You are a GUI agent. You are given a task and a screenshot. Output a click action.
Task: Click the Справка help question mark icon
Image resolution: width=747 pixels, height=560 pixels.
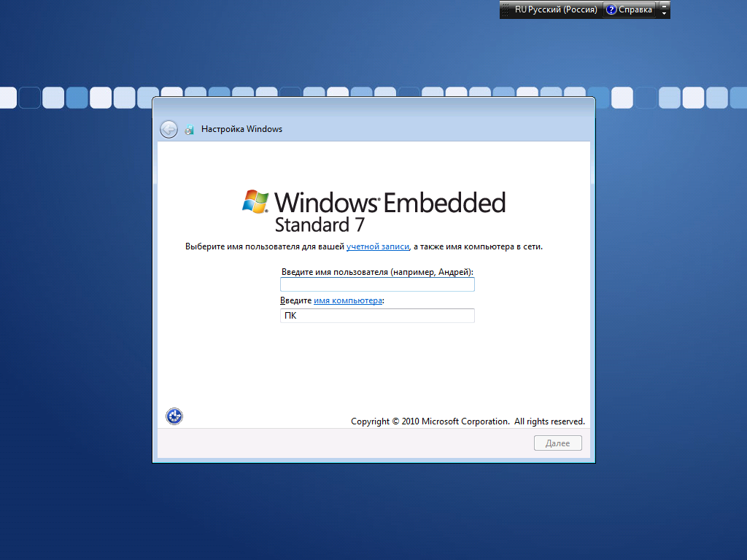point(611,9)
